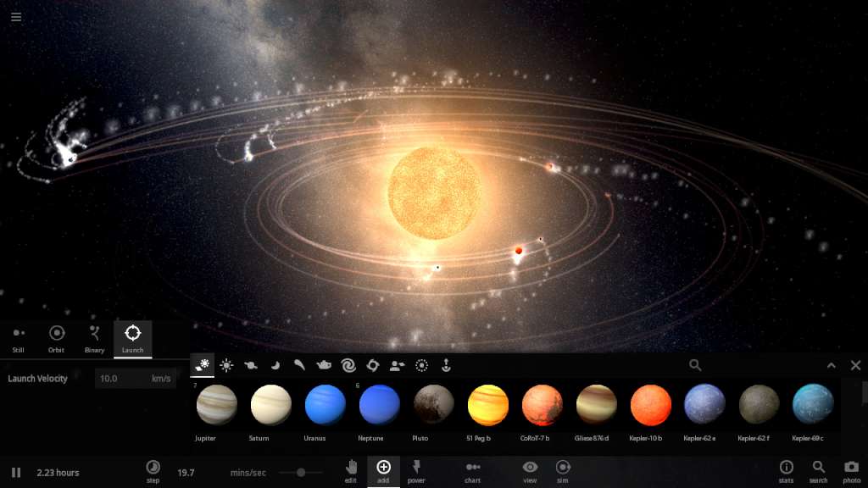
Task: Open the Chart tool
Action: pyautogui.click(x=472, y=467)
